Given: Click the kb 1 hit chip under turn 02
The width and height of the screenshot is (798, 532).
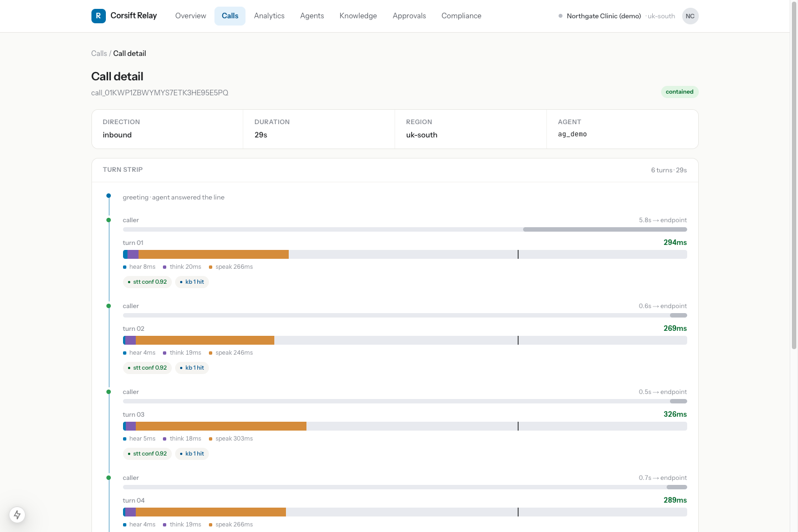Looking at the screenshot, I should point(192,368).
